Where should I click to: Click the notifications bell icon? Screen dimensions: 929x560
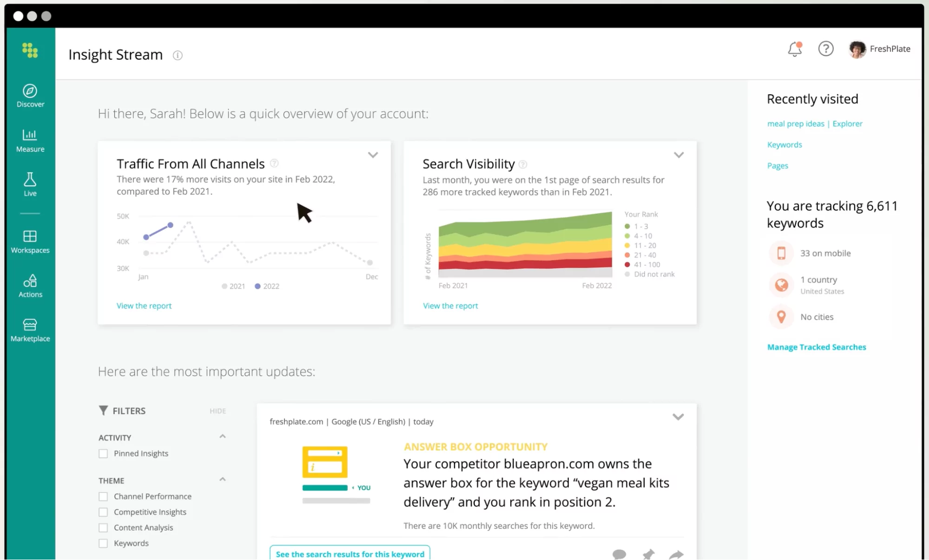point(795,49)
